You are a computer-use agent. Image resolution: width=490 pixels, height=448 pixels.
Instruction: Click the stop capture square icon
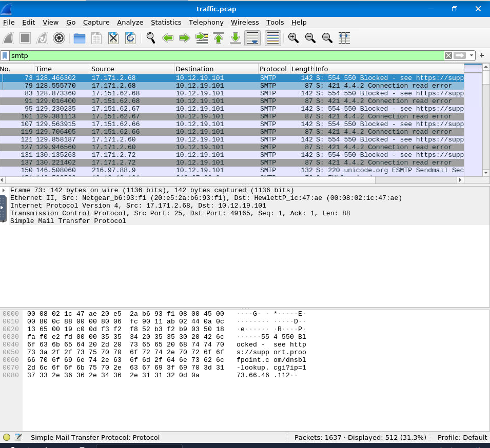(x=25, y=38)
